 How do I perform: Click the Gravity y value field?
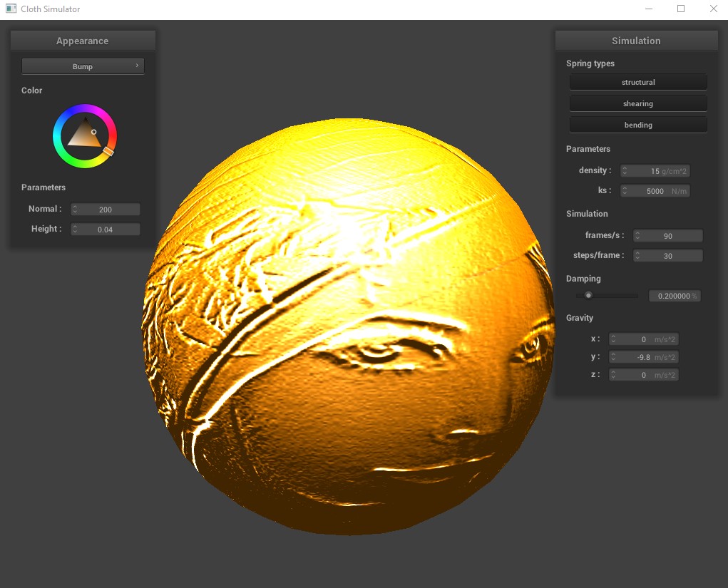[x=643, y=357]
